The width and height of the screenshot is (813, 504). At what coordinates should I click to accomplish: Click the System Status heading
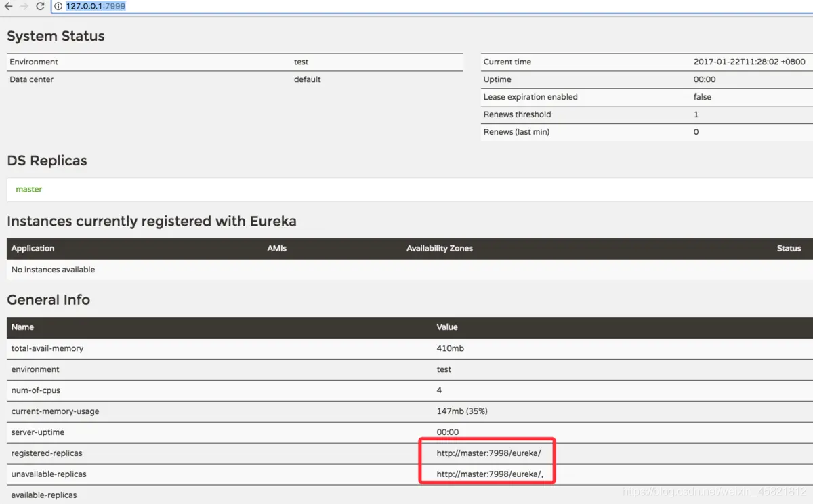[56, 36]
